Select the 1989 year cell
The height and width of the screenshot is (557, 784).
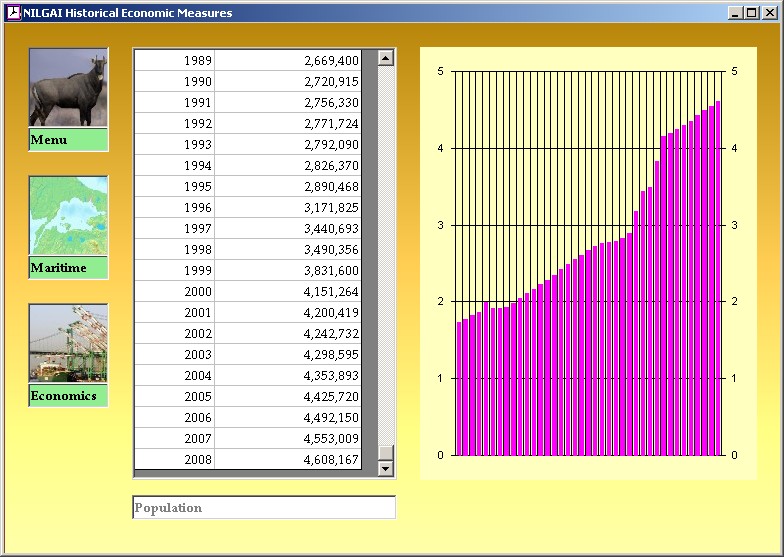coord(175,61)
